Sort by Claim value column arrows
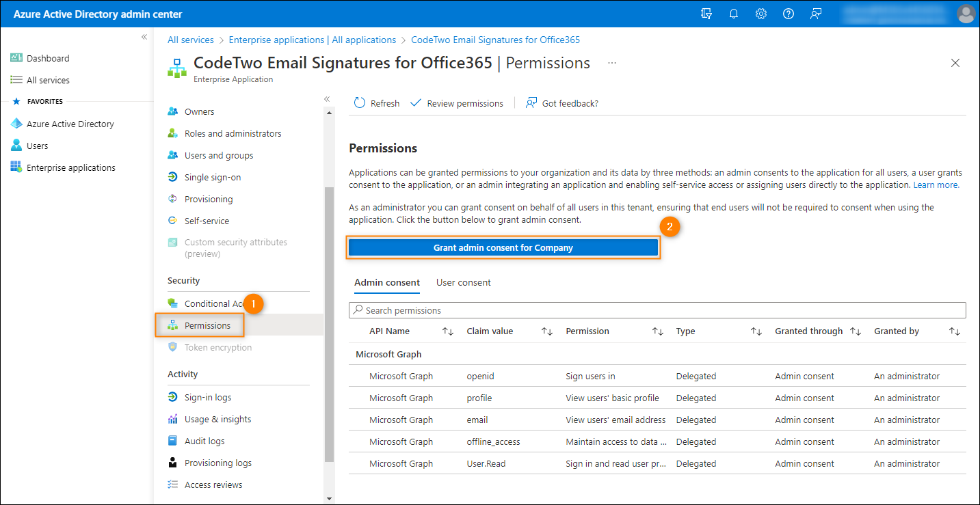This screenshot has height=505, width=980. pyautogui.click(x=547, y=331)
